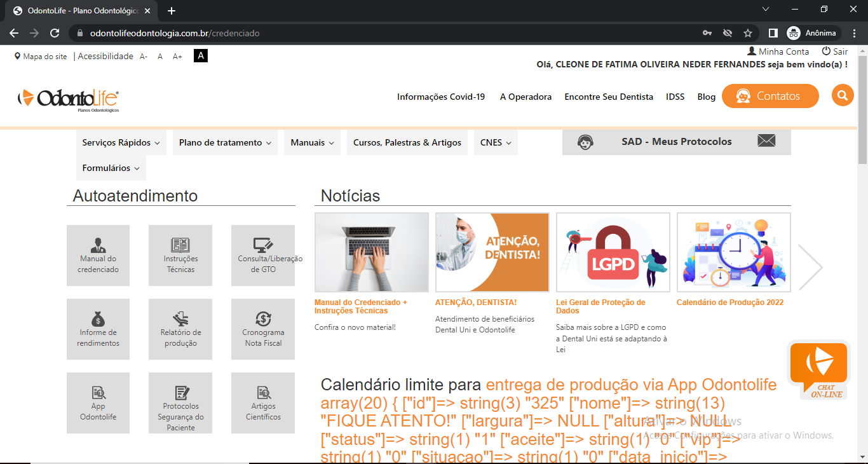Expand the Serviços Rápidos dropdown
The height and width of the screenshot is (464, 868).
(121, 142)
